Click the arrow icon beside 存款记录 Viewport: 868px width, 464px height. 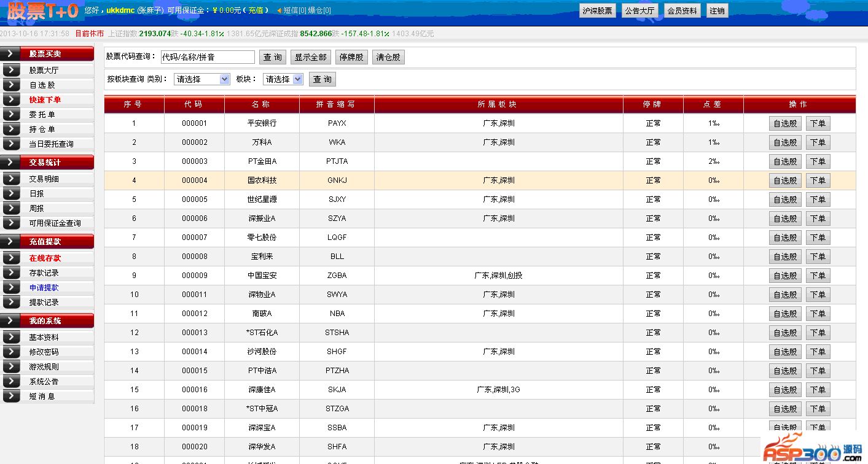(x=11, y=273)
